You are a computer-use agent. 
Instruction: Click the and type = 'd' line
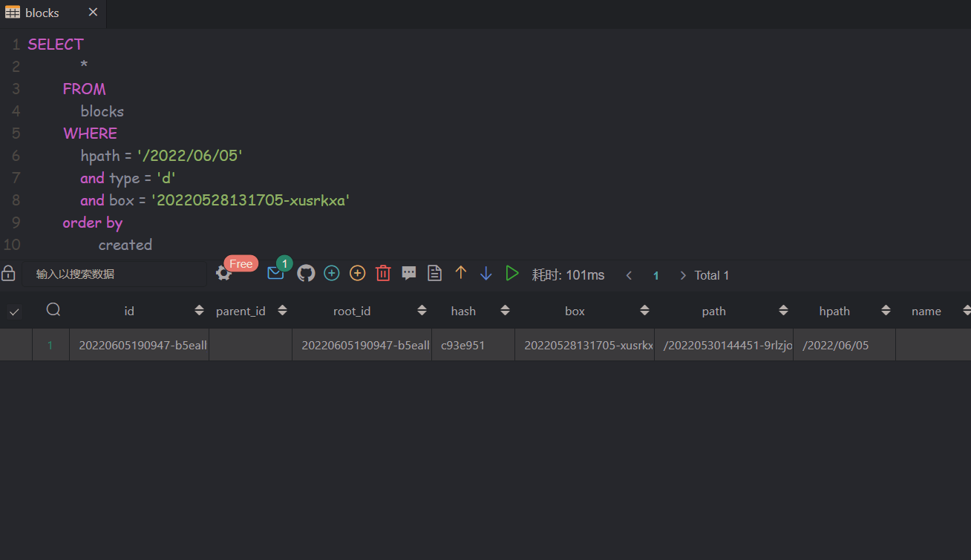[128, 178]
